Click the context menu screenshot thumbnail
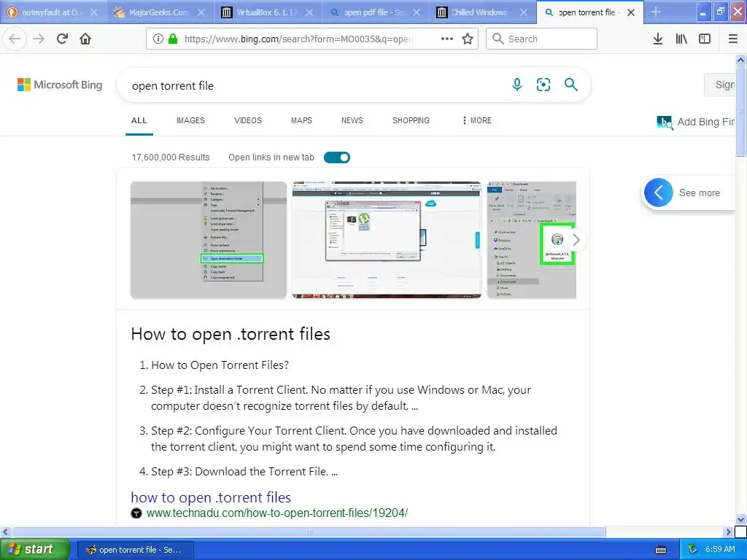The width and height of the screenshot is (747, 560). coord(209,240)
